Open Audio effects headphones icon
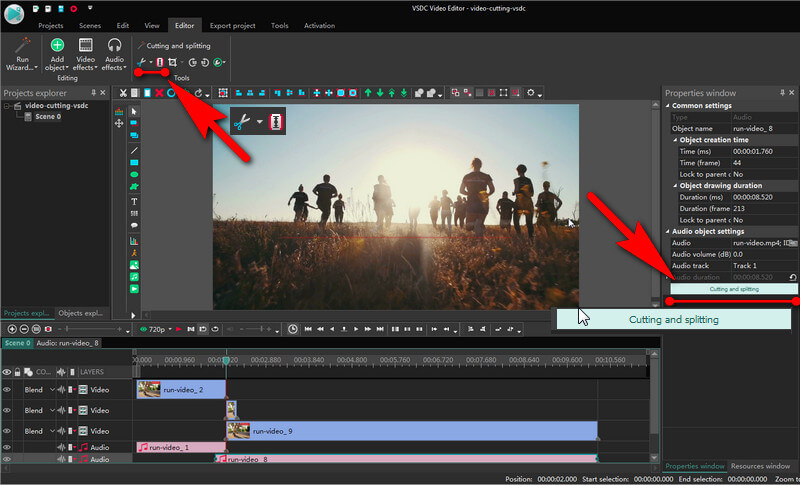The height and width of the screenshot is (485, 800). 114,45
